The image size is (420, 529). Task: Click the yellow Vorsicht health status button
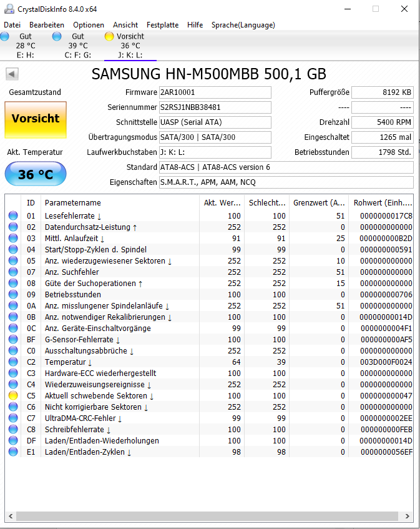point(36,120)
